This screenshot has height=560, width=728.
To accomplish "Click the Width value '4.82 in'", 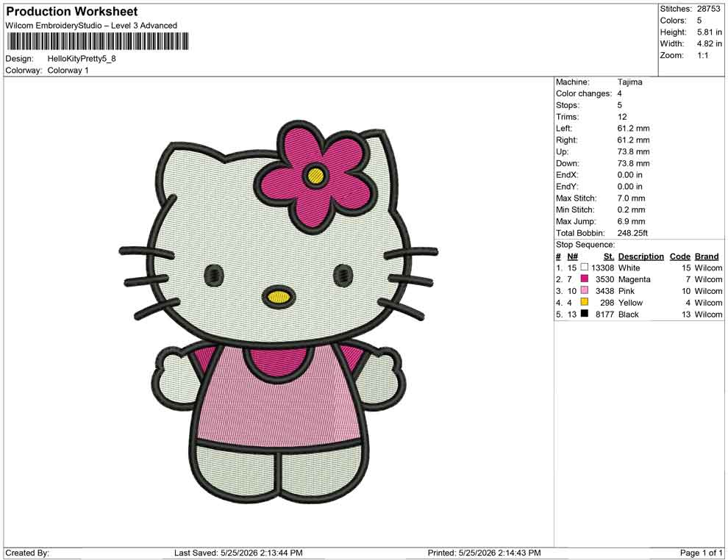I will (710, 43).
